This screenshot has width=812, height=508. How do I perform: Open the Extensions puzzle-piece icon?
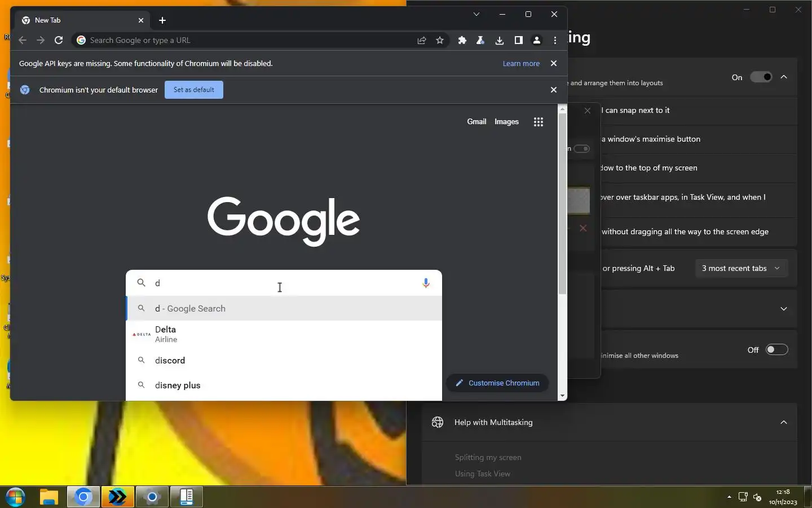[x=462, y=40]
